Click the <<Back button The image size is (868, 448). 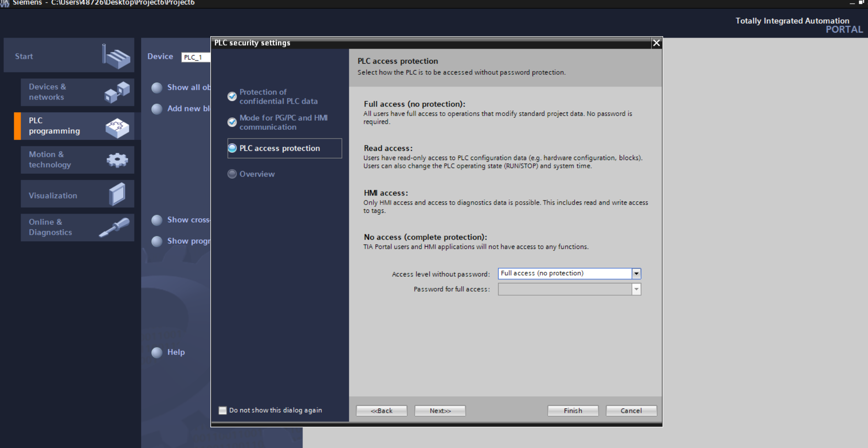382,411
